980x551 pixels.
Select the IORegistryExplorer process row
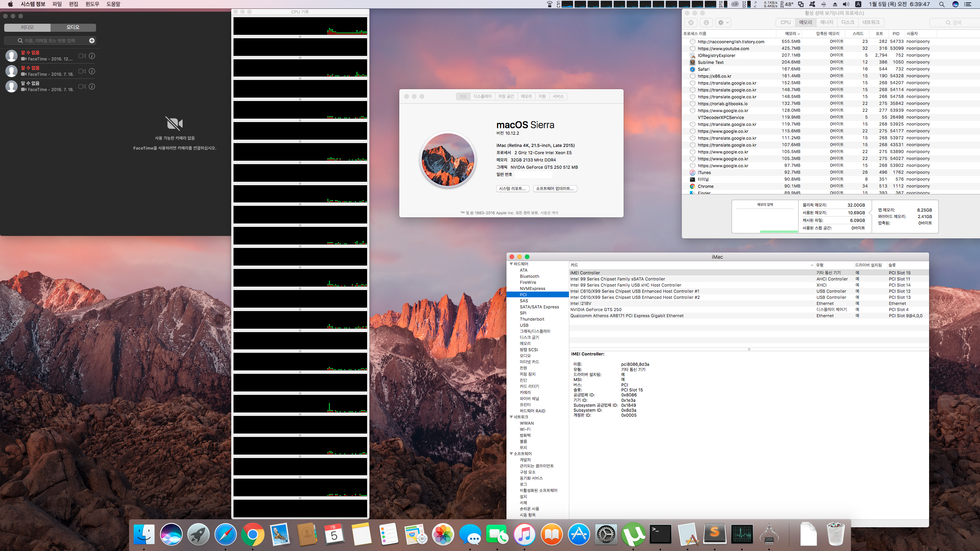[x=831, y=55]
